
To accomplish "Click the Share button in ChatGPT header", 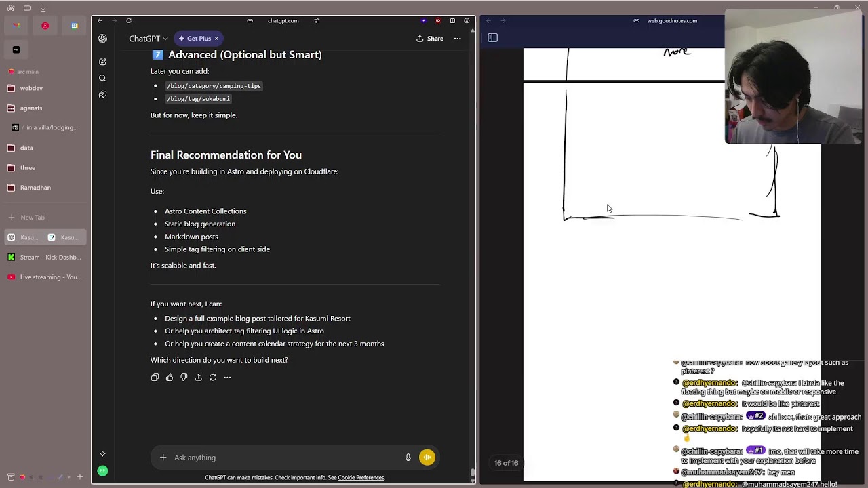I will coord(430,39).
